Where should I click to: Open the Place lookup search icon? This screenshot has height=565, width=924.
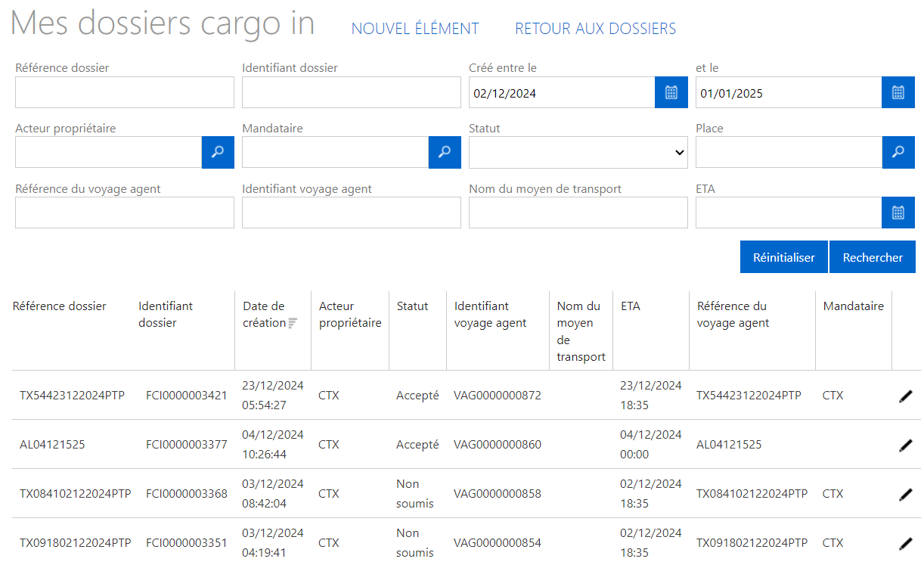pyautogui.click(x=898, y=152)
